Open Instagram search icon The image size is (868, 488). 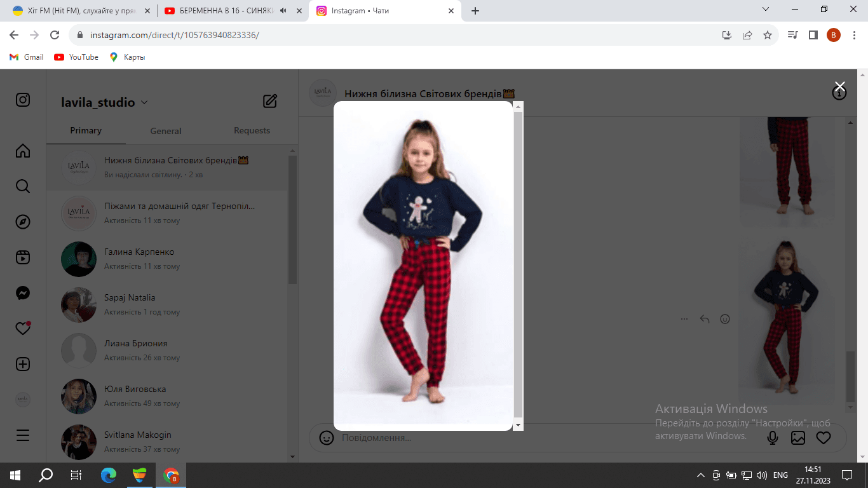(x=23, y=186)
